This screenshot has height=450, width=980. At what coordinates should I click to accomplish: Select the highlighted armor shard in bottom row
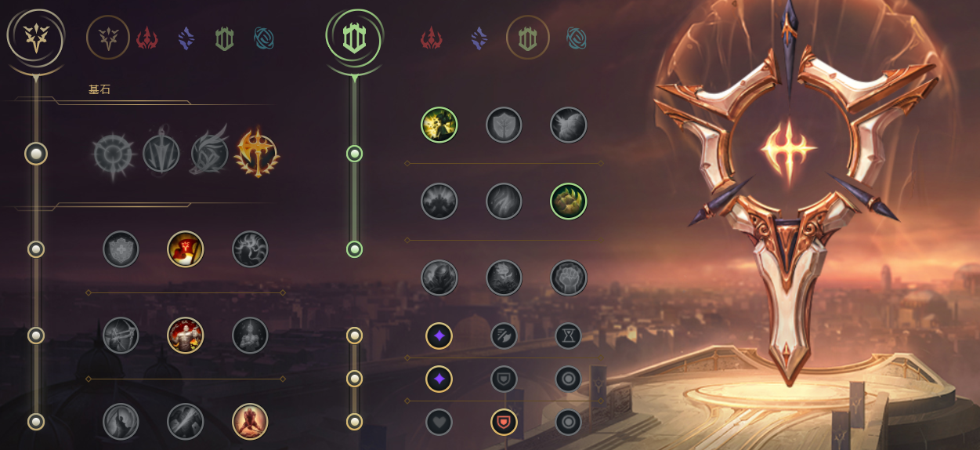[x=504, y=423]
